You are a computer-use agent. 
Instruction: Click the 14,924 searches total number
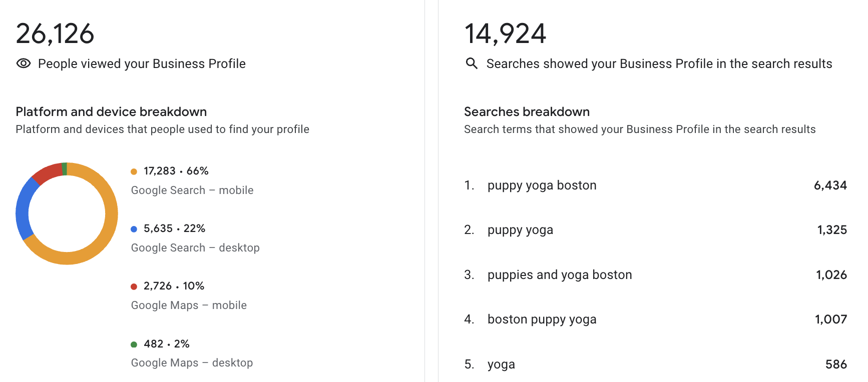point(505,33)
